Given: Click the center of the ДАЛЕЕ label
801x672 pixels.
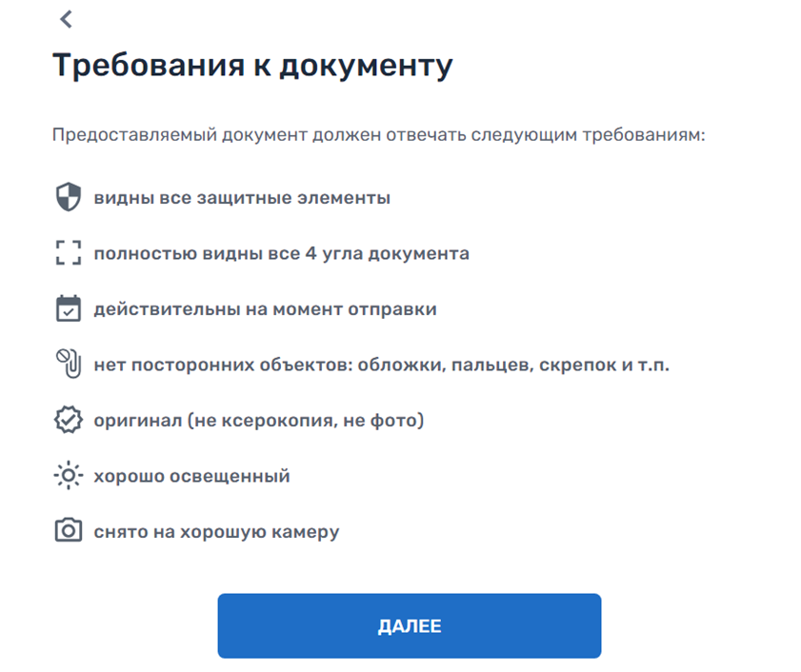Looking at the screenshot, I should 411,625.
